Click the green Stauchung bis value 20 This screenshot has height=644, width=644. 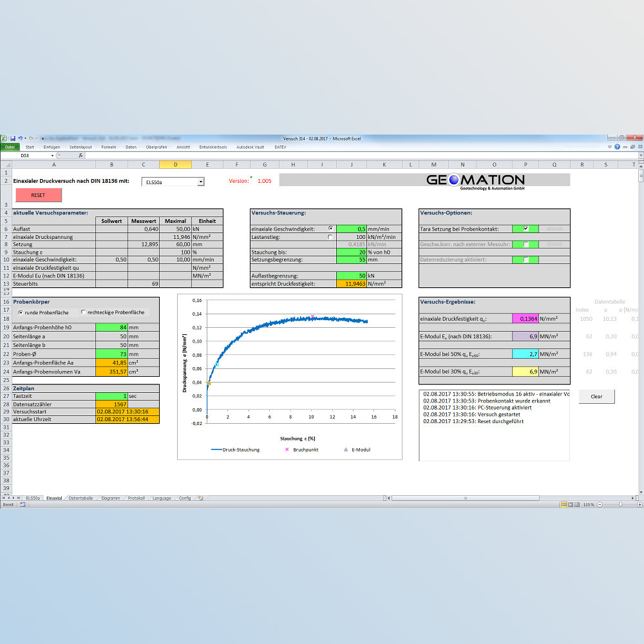351,252
